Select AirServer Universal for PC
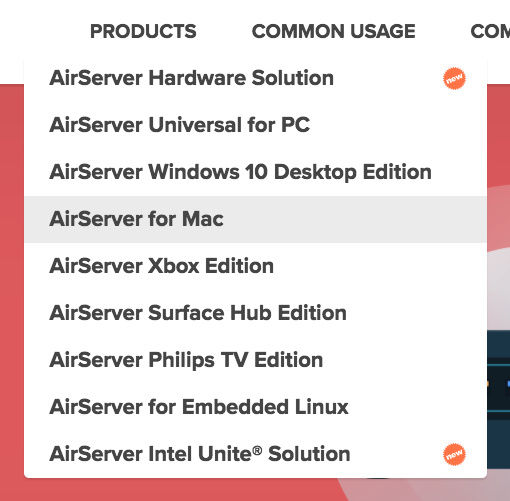510x501 pixels. [256, 125]
